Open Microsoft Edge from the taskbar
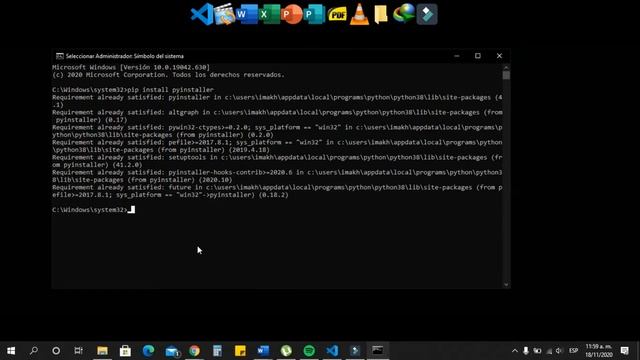Viewport: 640px width, 360px height. [x=149, y=351]
